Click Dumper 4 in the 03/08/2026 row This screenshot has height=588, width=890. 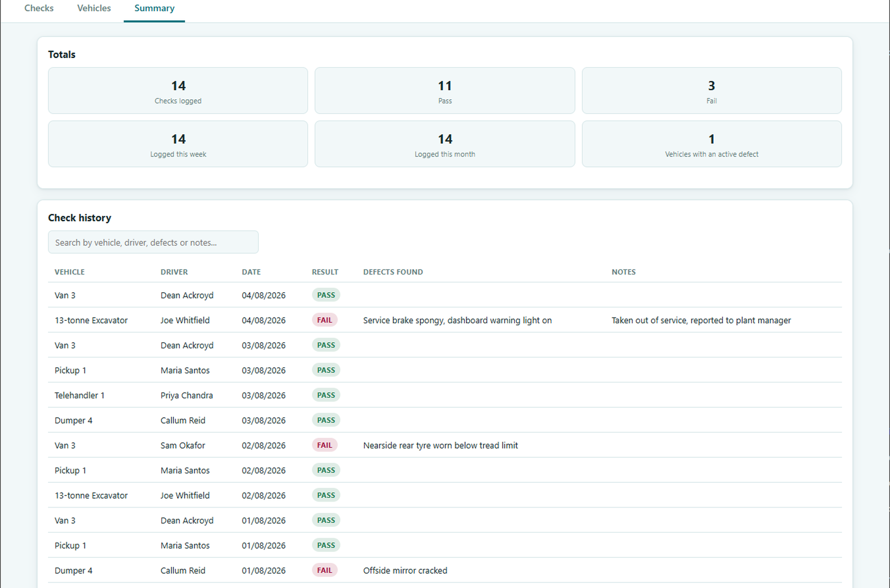click(x=73, y=421)
